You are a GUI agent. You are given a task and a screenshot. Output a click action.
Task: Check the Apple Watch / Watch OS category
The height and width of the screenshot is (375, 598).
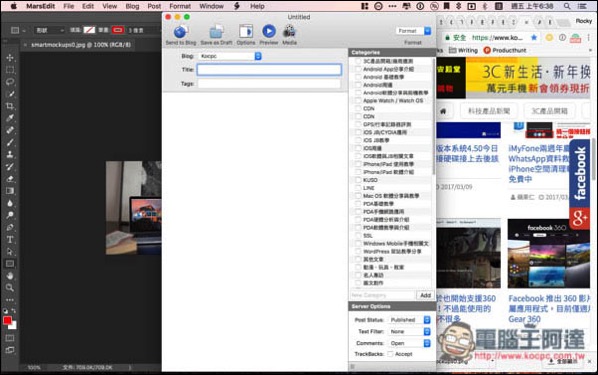pos(358,101)
